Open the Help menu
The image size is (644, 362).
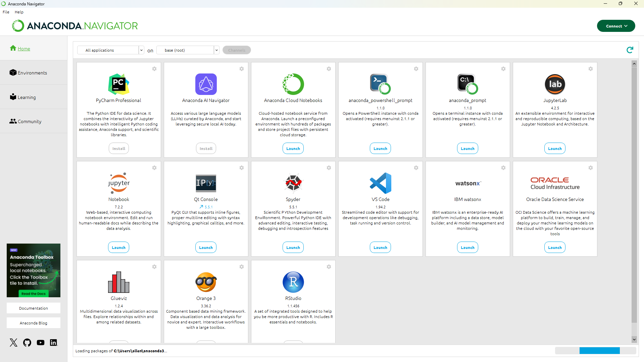click(x=19, y=12)
